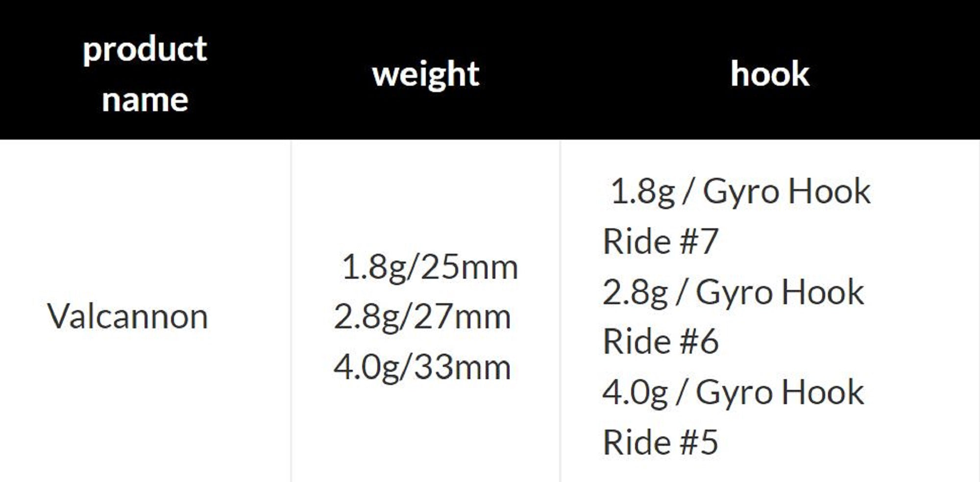Click the 1.8g/25mm weight entry
980x482 pixels.
click(x=429, y=267)
